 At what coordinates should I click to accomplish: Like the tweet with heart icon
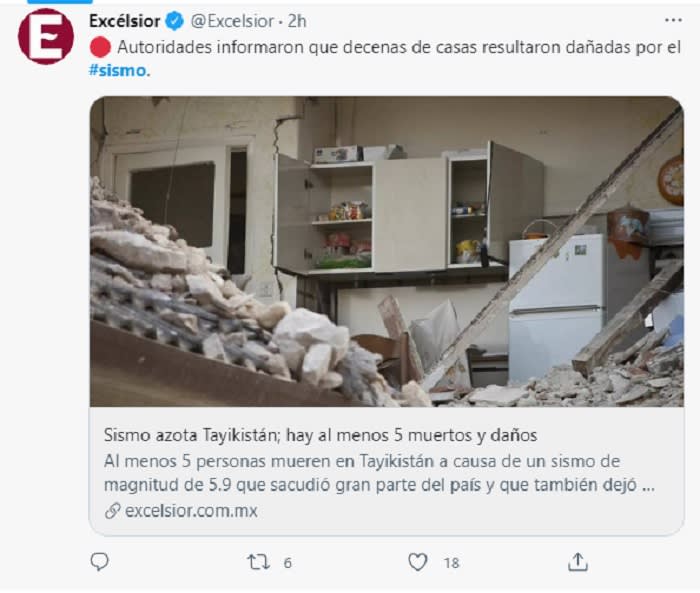(x=418, y=562)
